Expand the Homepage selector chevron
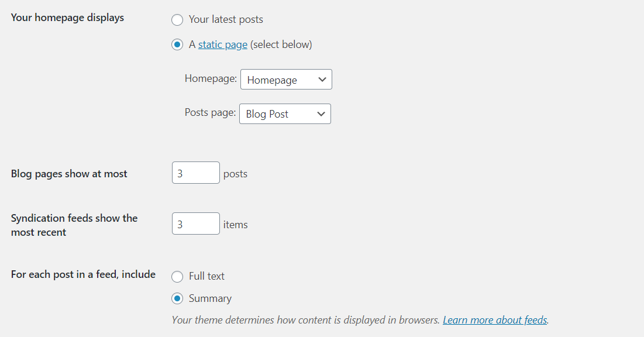Viewport: 644px width, 337px height. [322, 79]
